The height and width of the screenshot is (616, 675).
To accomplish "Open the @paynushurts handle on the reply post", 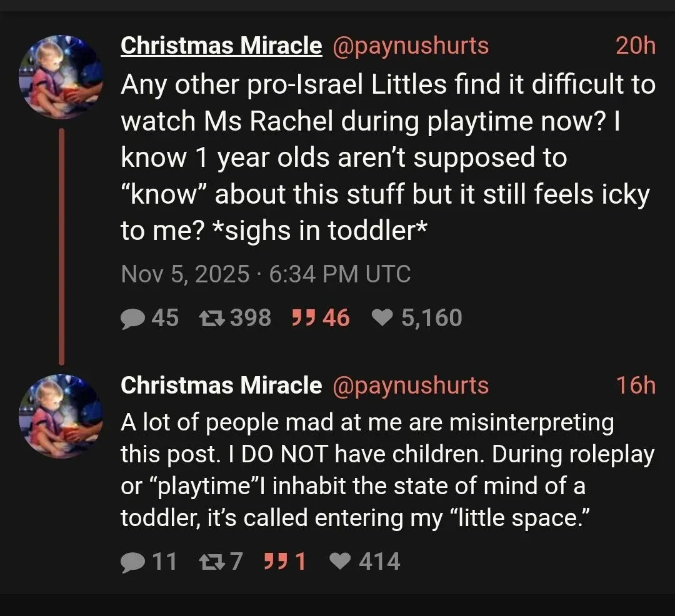I will point(411,385).
